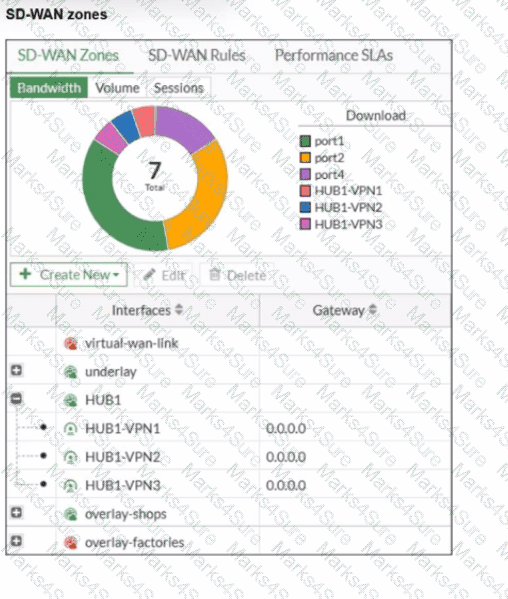
Task: Click the port2 orange legend swatch
Action: point(305,158)
